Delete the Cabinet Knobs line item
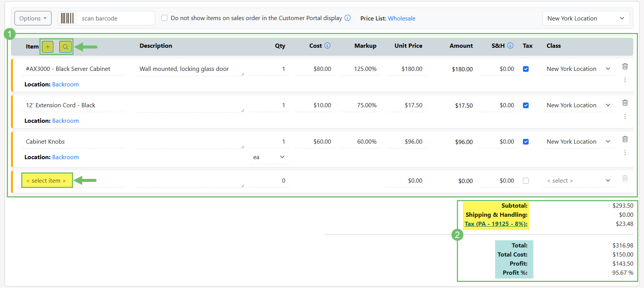The height and width of the screenshot is (288, 644). pos(625,139)
